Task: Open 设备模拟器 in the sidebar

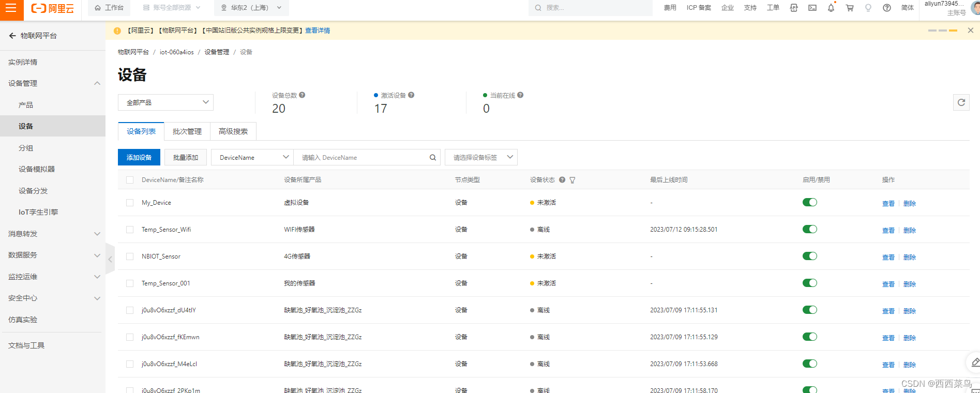Action: pos(37,169)
